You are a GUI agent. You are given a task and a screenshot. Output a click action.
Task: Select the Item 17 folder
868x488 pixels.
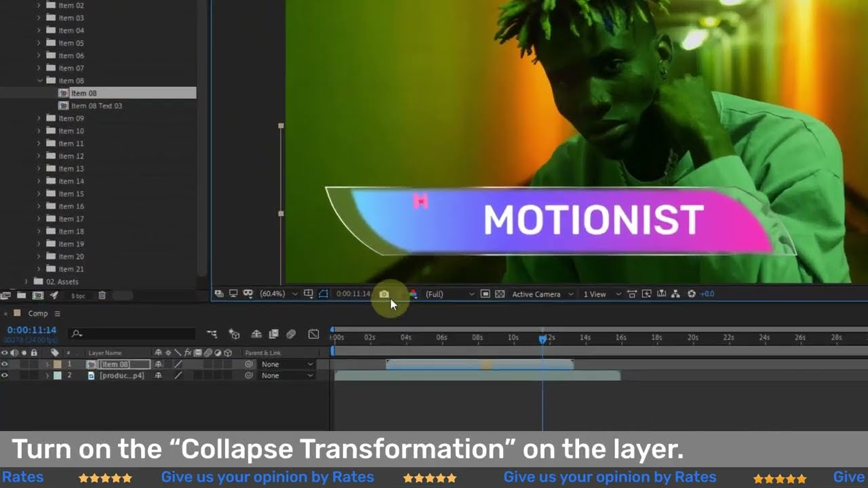(71, 219)
